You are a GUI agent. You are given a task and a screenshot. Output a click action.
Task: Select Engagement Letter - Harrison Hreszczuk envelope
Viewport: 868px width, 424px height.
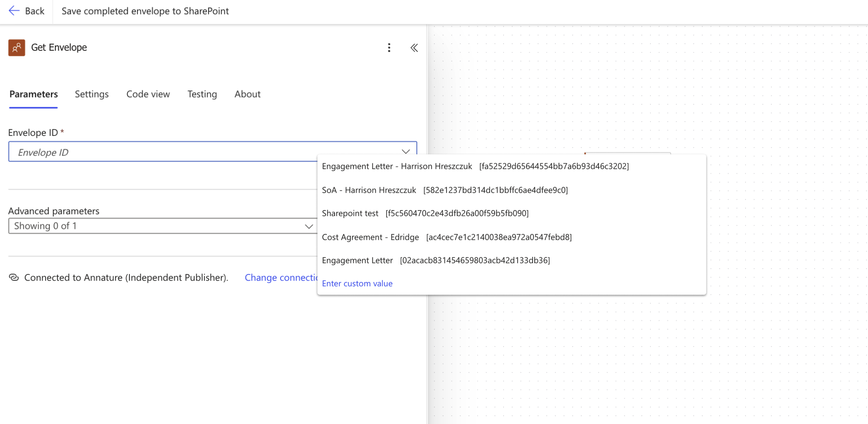tap(511, 166)
